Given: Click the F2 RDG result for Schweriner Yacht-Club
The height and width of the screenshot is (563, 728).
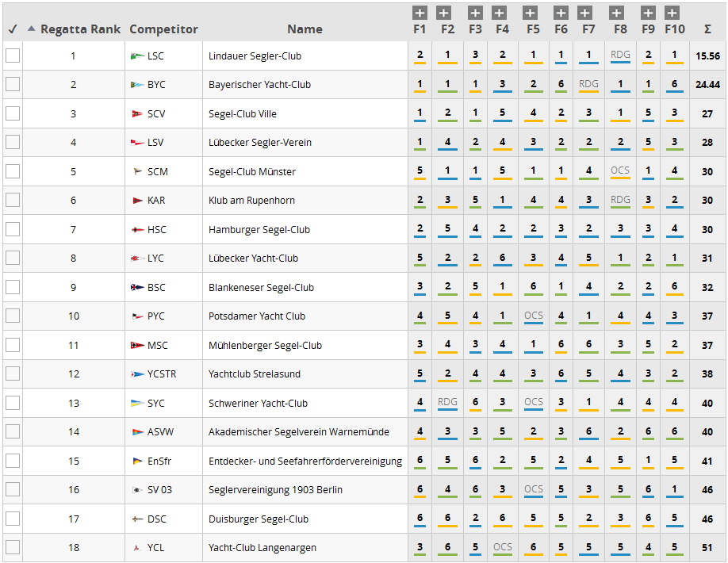Looking at the screenshot, I should pos(447,402).
